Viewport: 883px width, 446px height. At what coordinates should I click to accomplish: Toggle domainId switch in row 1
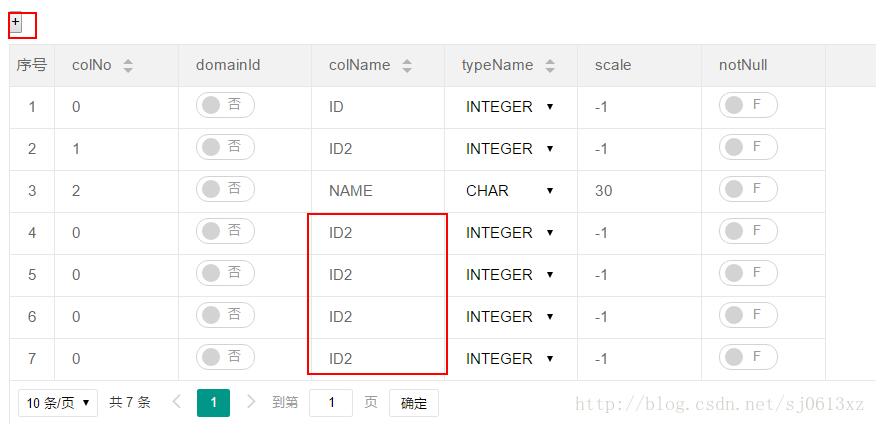tap(225, 106)
